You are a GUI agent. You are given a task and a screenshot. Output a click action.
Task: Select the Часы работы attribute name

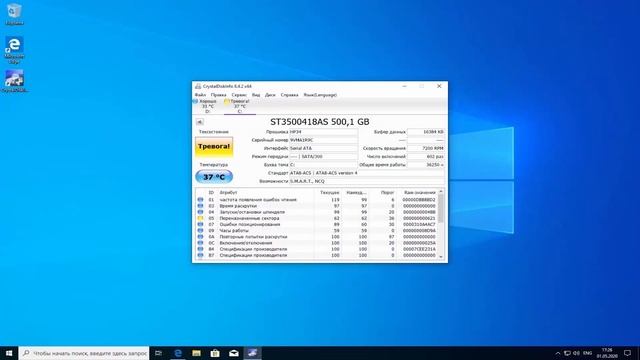pos(234,230)
